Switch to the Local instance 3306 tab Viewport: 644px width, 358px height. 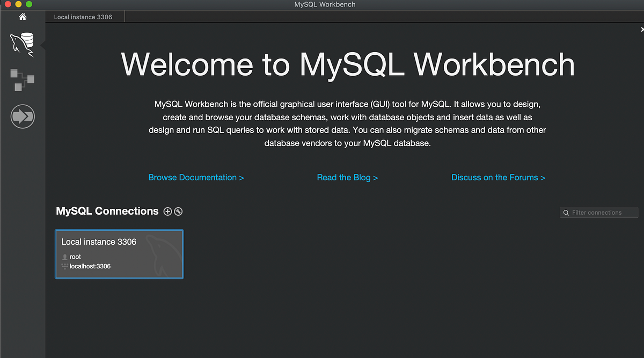pyautogui.click(x=83, y=17)
